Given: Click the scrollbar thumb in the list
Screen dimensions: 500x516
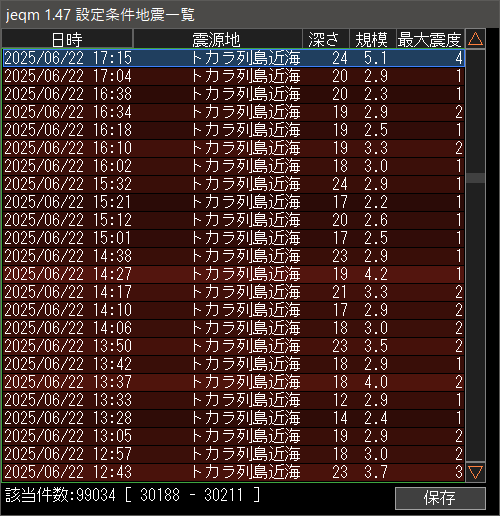Looking at the screenshot, I should (x=475, y=178).
